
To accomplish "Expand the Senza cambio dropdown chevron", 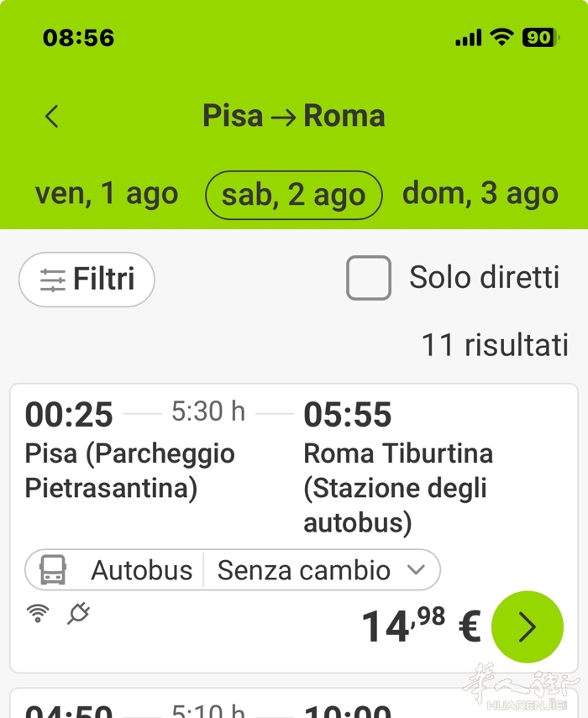I will [416, 569].
